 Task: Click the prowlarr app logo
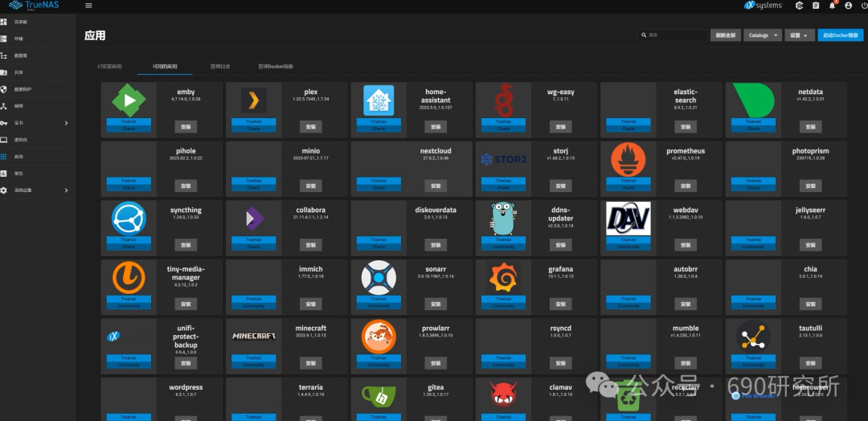pyautogui.click(x=379, y=337)
